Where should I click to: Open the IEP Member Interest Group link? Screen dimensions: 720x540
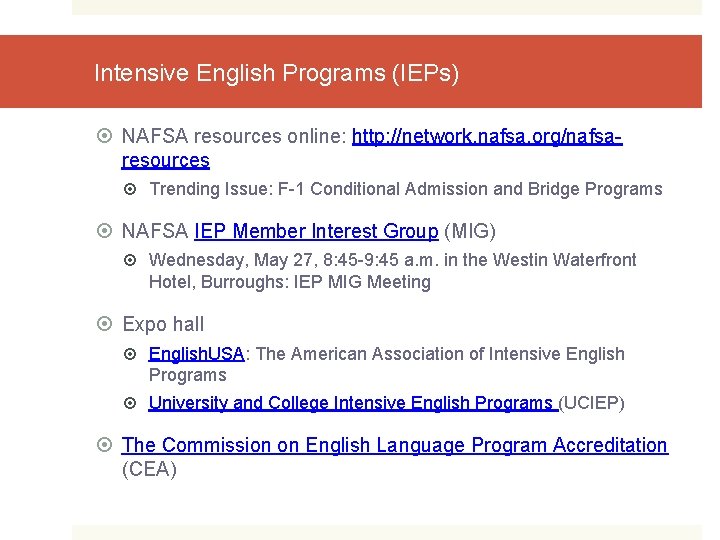pyautogui.click(x=316, y=232)
